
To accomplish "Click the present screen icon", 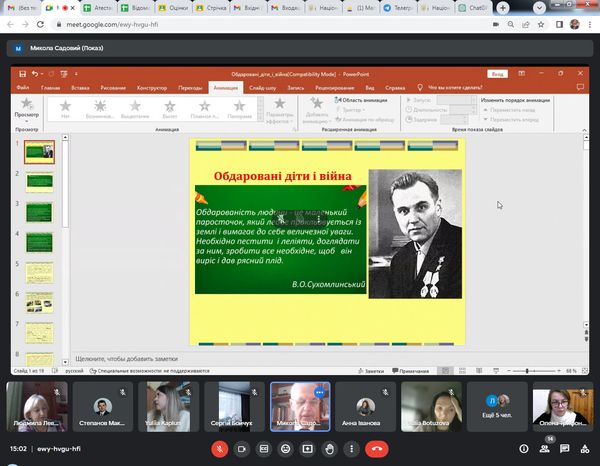I will 307,450.
